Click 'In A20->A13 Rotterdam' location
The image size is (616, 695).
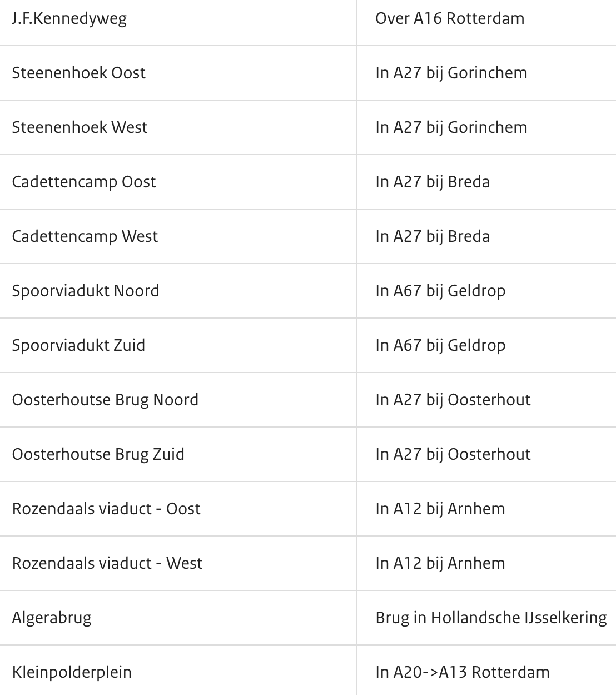463,672
